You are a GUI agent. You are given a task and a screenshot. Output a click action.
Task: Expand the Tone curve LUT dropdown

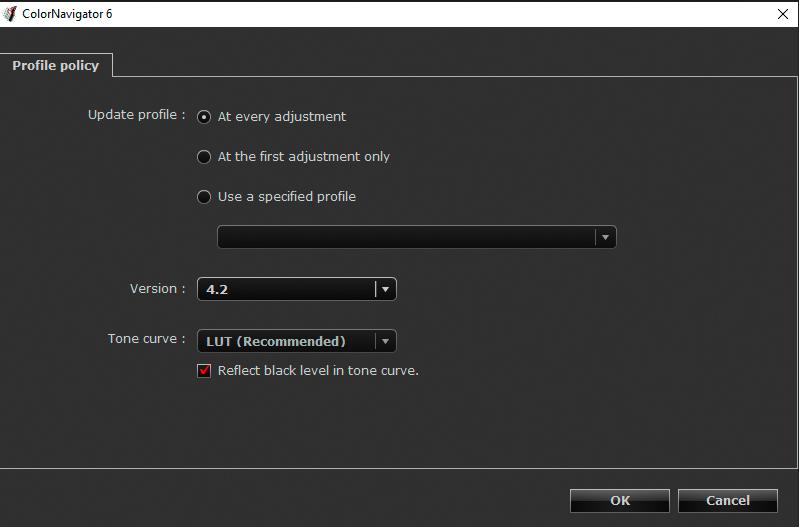click(x=297, y=341)
